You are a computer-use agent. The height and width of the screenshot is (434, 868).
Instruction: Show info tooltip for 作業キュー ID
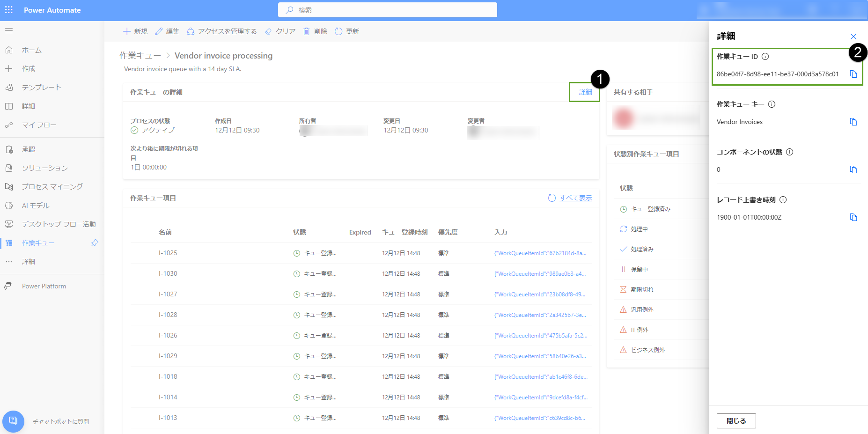[x=765, y=57]
